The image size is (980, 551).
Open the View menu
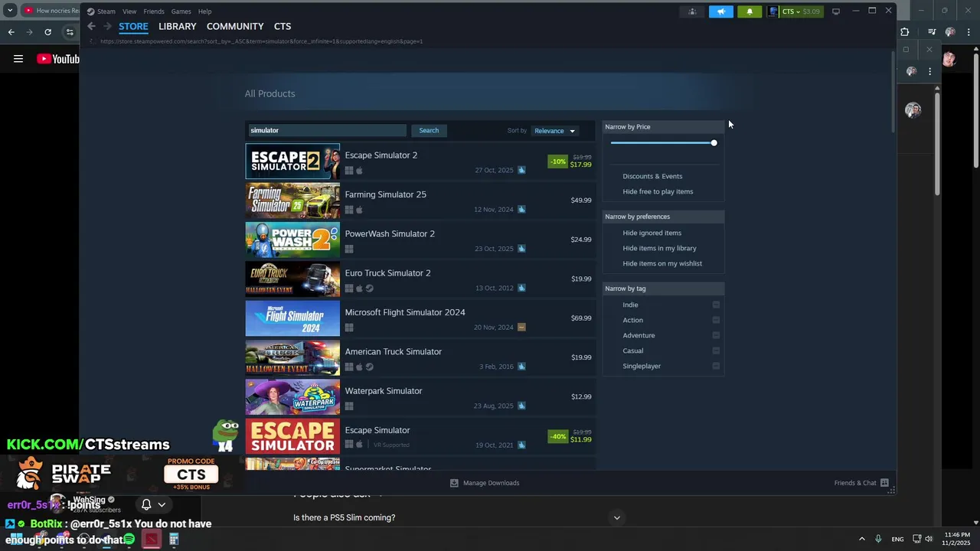[129, 11]
